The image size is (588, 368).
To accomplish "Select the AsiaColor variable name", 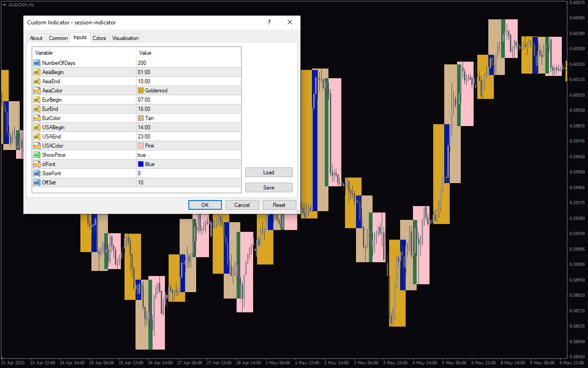I will (52, 91).
